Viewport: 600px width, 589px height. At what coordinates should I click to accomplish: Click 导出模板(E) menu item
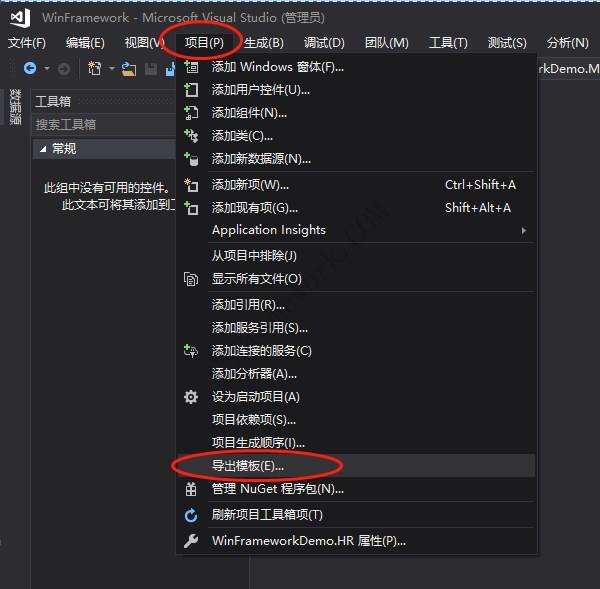pos(248,466)
